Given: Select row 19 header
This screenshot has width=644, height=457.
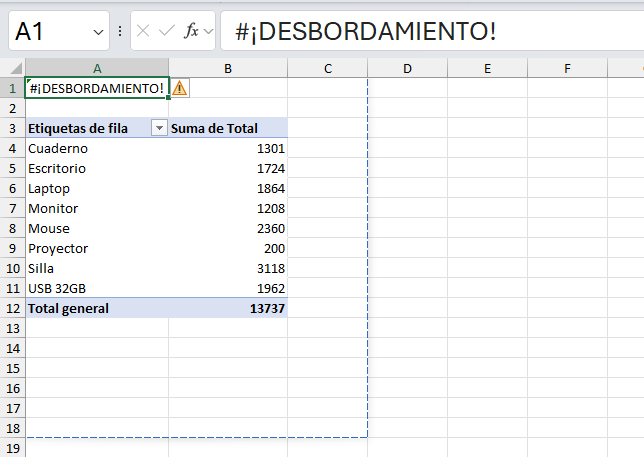Looking at the screenshot, I should 12,448.
